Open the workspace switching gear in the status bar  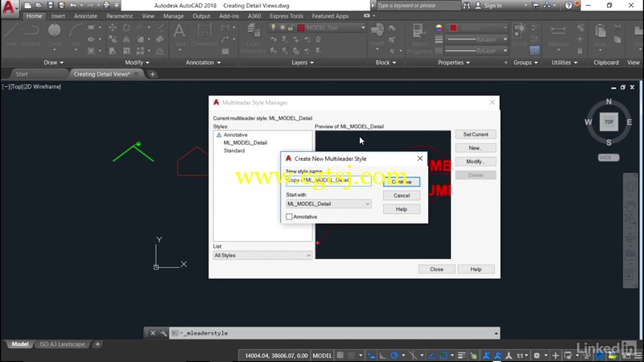[x=536, y=356]
